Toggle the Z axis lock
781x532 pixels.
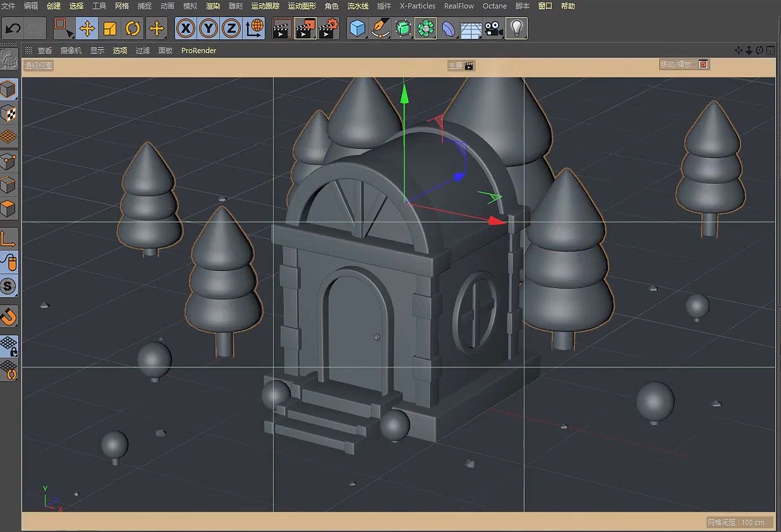tap(231, 28)
